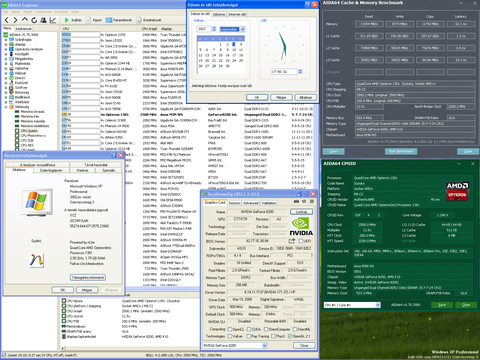Click the GPU-Z BIOS export share icon
480x360 pixels.
click(x=292, y=241)
